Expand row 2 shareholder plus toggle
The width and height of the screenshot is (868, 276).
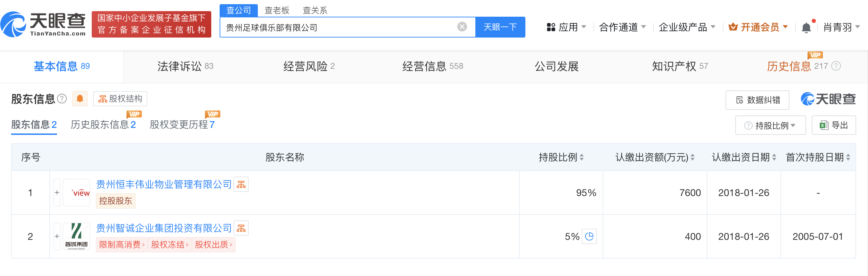point(57,236)
